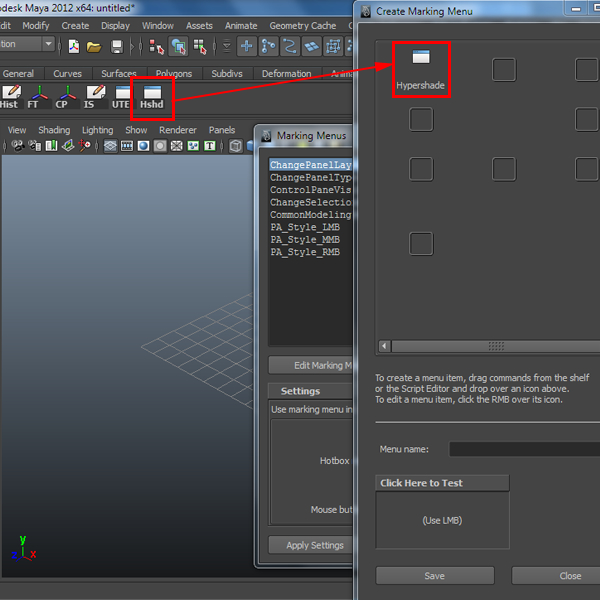Expand the collapsed status line arrow section
Image resolution: width=600 pixels, height=600 pixels.
point(132,46)
